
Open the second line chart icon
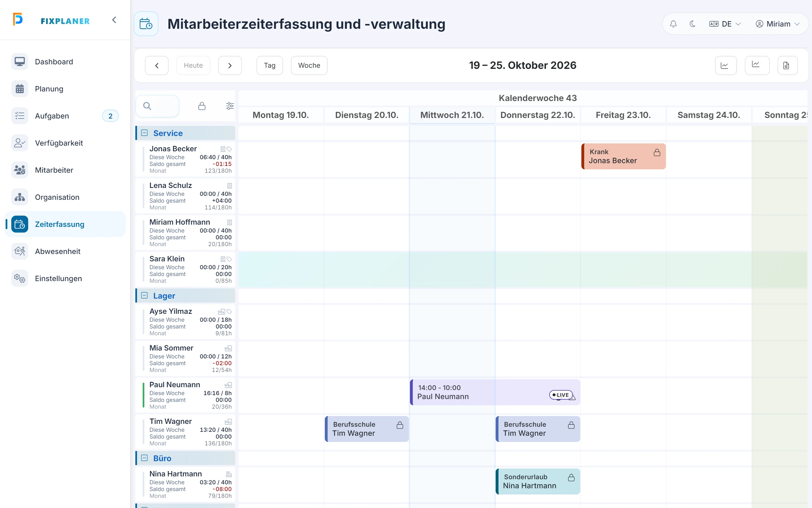click(757, 65)
